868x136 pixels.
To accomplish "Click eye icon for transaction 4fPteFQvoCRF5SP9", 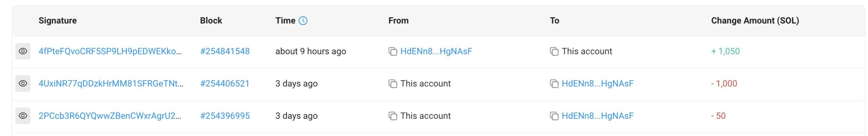I will (x=23, y=51).
